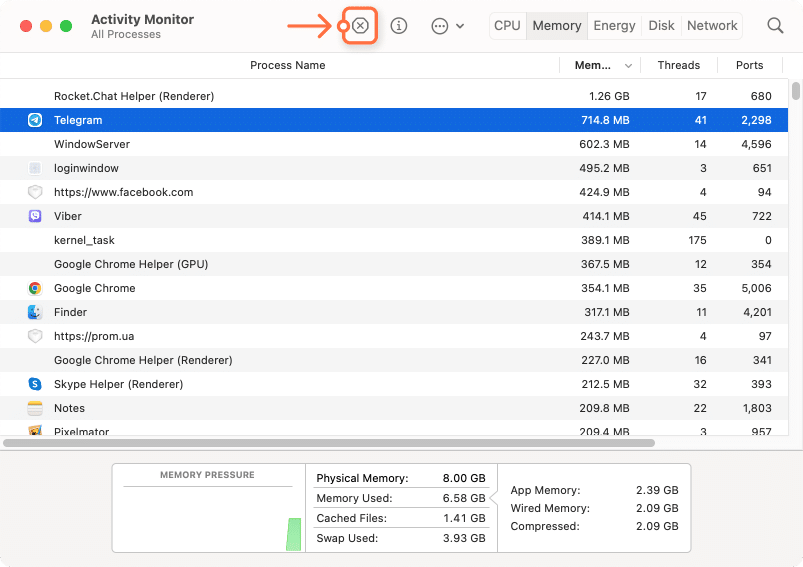Click the Wired Memory label
This screenshot has width=803, height=567.
pyautogui.click(x=550, y=508)
